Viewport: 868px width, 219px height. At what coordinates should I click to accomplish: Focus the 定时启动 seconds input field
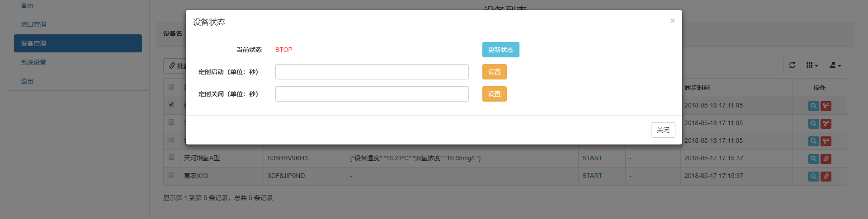pyautogui.click(x=372, y=72)
